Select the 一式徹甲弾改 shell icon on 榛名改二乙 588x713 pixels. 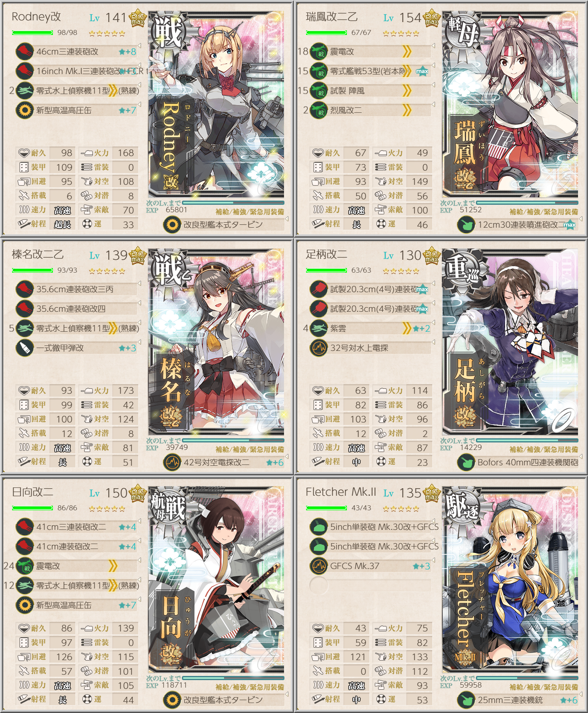25,348
